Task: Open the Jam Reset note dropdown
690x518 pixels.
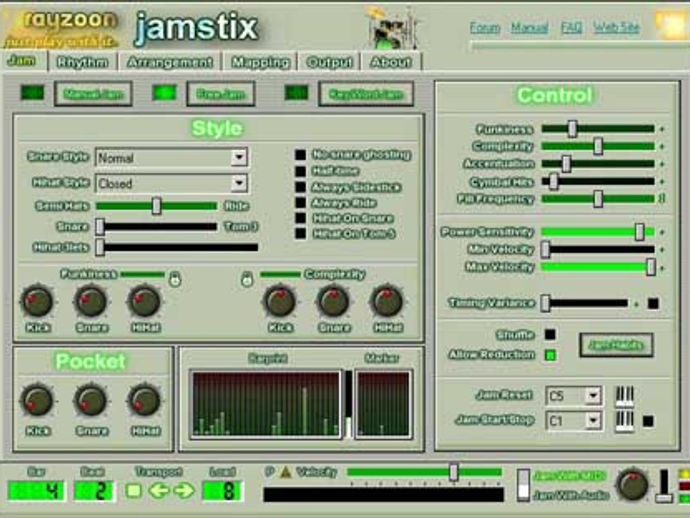Action: pyautogui.click(x=574, y=396)
